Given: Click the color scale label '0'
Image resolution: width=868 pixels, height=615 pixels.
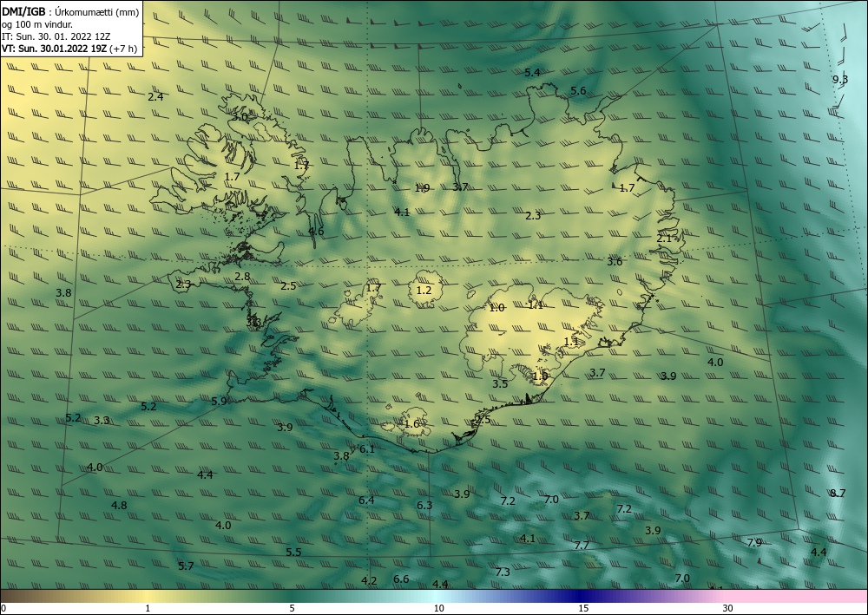Looking at the screenshot, I should (3, 608).
